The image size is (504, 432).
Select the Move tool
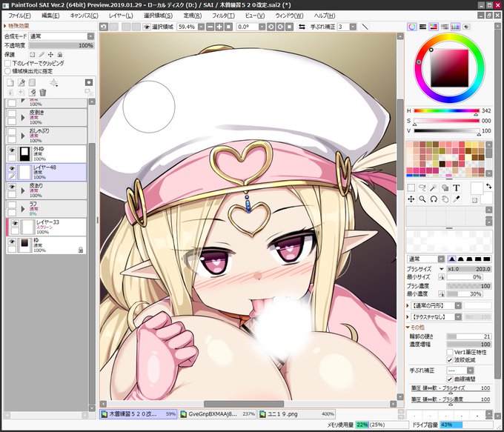411,199
